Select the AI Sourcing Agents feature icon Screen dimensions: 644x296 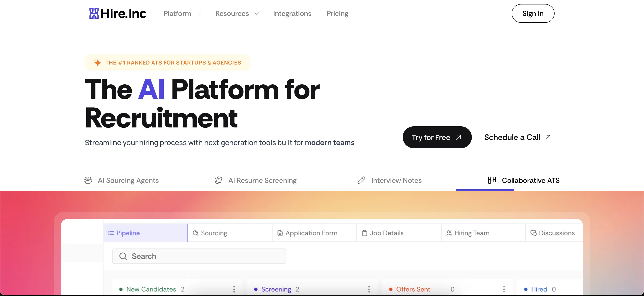(x=88, y=180)
